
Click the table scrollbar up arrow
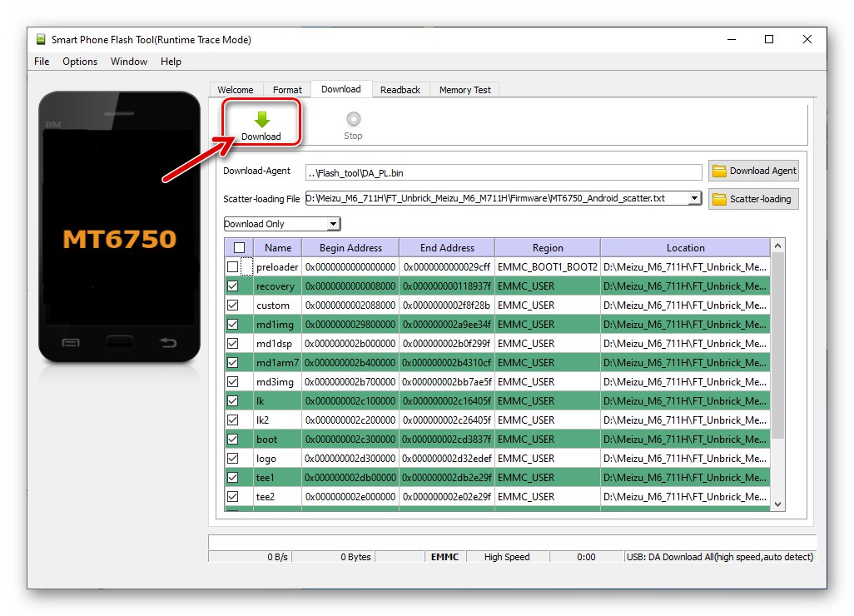pyautogui.click(x=777, y=246)
